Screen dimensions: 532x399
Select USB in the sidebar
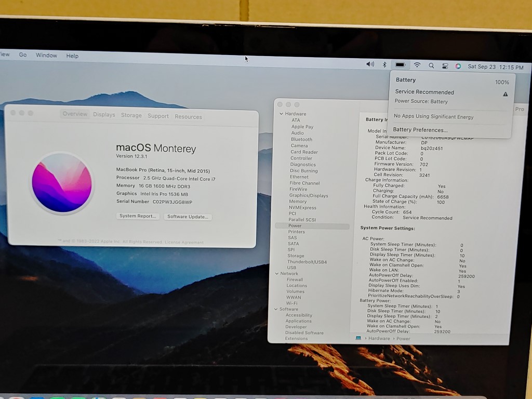(x=291, y=268)
